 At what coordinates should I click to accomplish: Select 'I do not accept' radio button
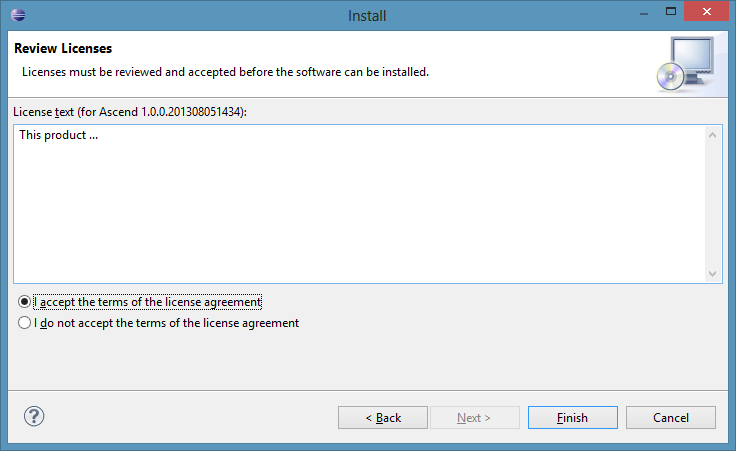25,323
